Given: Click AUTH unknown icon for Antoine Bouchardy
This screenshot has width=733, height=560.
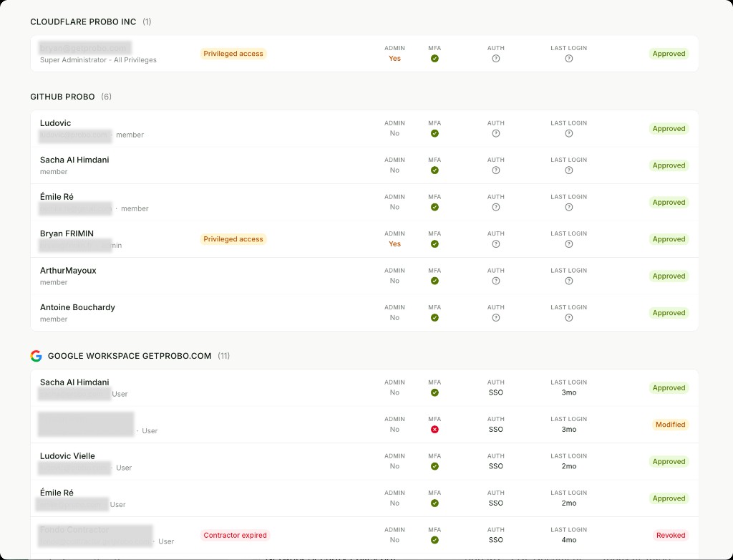Looking at the screenshot, I should [496, 318].
